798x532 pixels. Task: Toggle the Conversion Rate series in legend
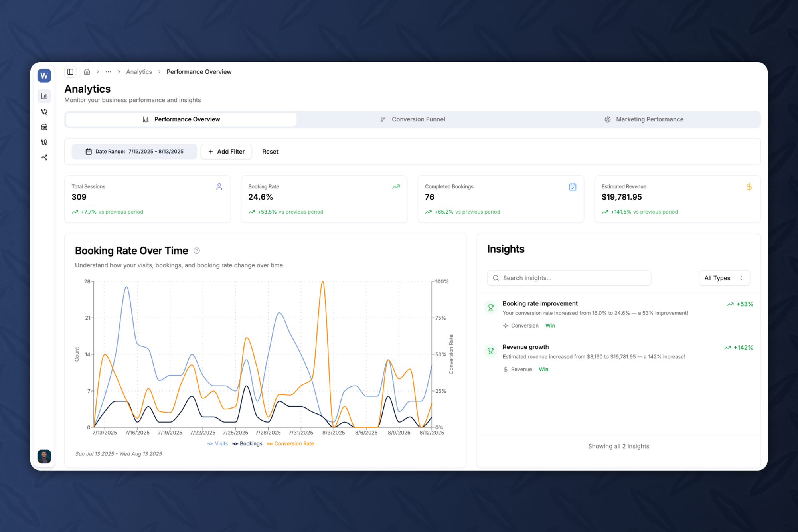[x=290, y=444]
